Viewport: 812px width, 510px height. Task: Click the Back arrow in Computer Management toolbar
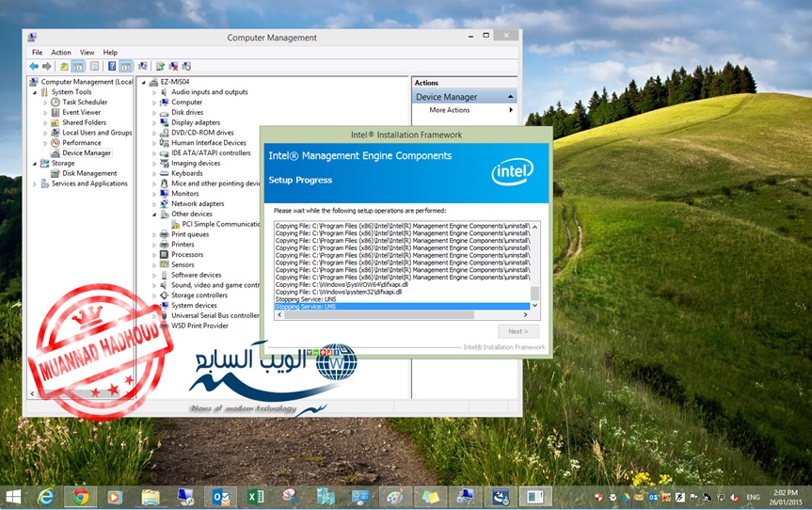tap(34, 66)
